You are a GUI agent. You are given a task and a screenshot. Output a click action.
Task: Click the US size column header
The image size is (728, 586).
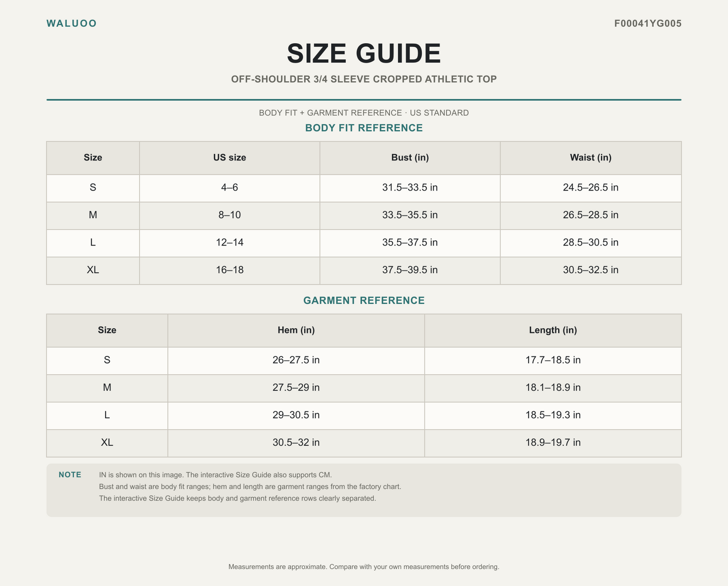tap(230, 158)
